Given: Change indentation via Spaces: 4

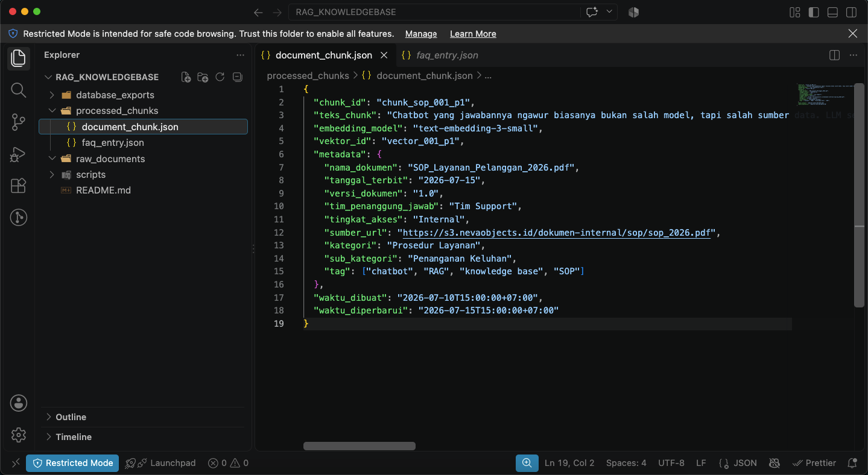Looking at the screenshot, I should click(626, 463).
